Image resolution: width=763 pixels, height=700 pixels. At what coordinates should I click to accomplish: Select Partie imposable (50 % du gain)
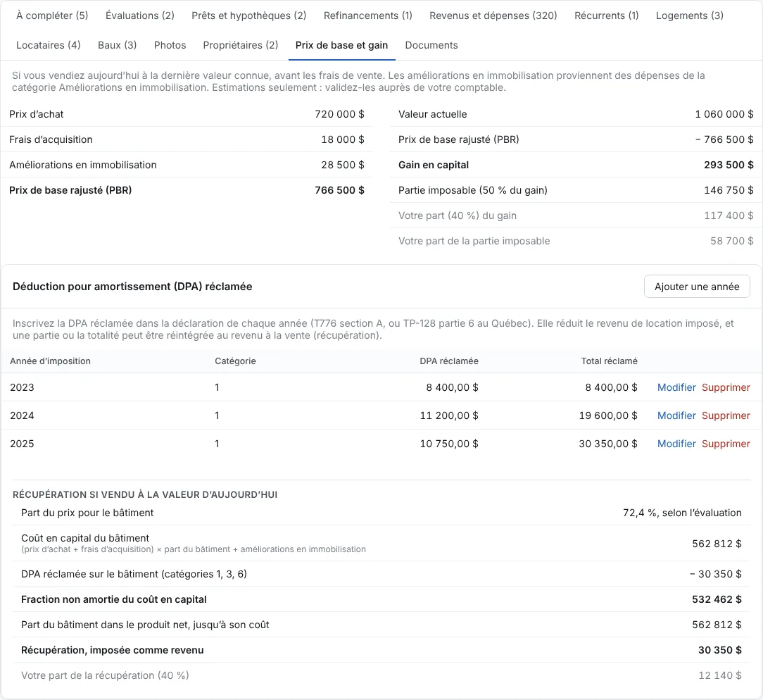(472, 190)
